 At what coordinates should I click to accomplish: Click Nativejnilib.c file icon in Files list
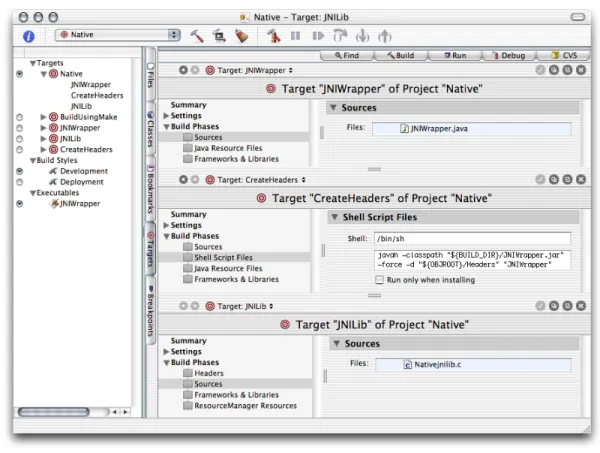[x=408, y=365]
